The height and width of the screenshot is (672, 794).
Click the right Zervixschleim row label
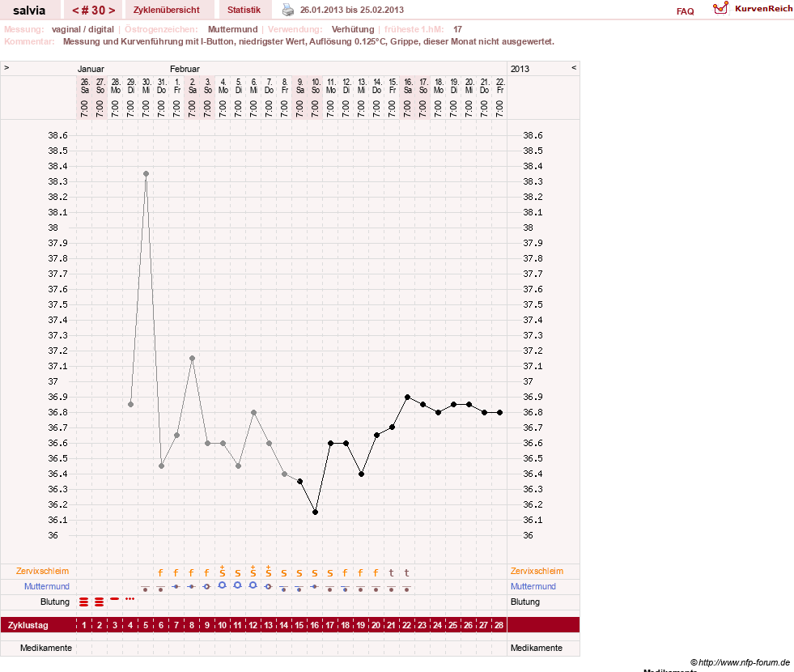537,571
